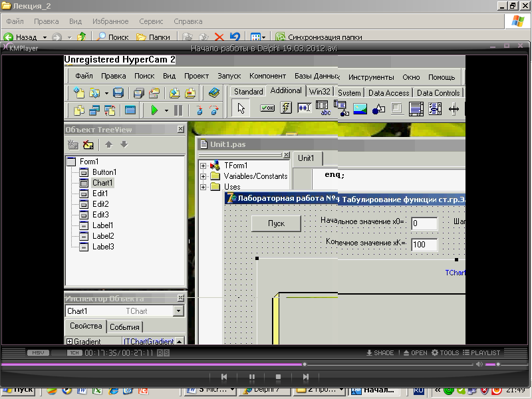Click the View Form icon in Delphi toolbar
This screenshot has height=399, width=532.
coord(94,110)
